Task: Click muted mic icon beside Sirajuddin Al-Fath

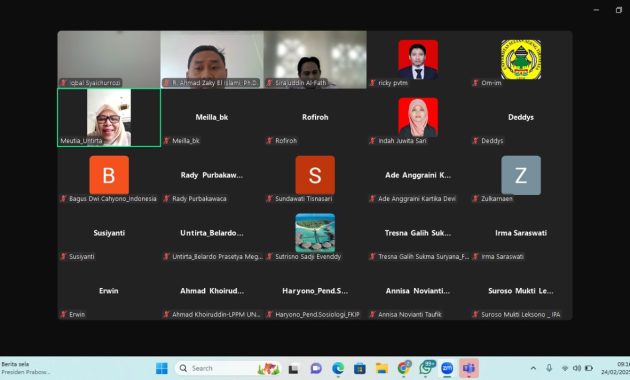Action: [269, 83]
